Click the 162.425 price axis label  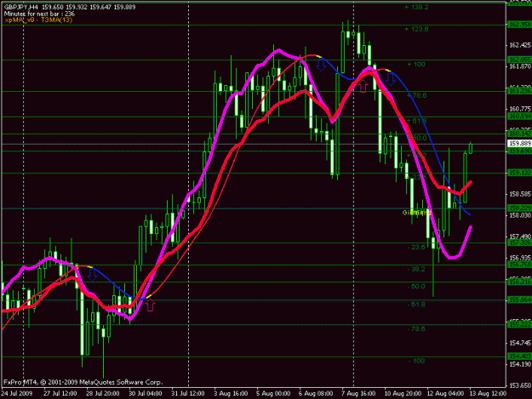(520, 45)
